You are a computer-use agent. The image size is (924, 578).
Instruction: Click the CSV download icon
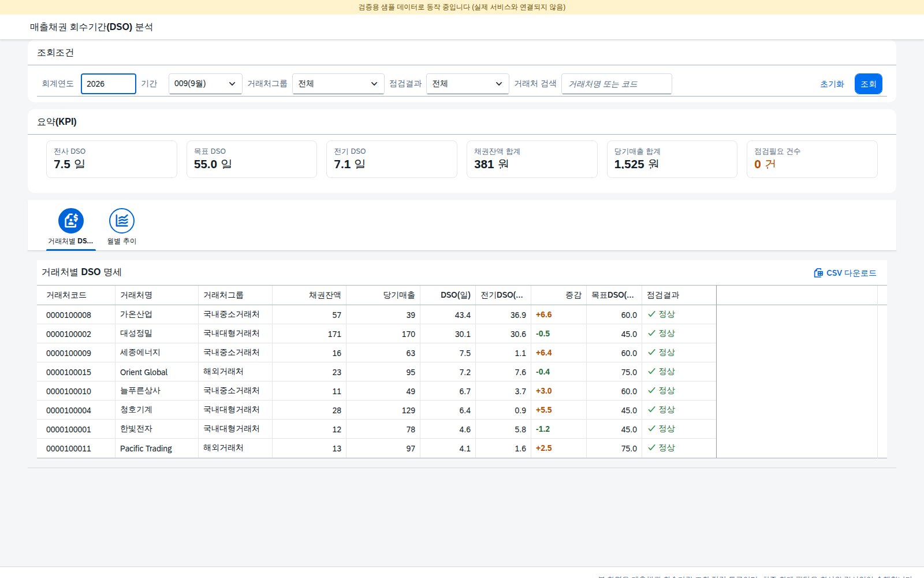coord(818,273)
